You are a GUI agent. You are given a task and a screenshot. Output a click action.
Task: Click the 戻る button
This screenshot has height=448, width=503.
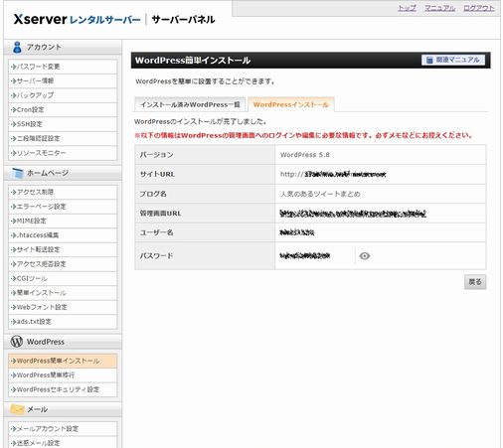click(475, 282)
